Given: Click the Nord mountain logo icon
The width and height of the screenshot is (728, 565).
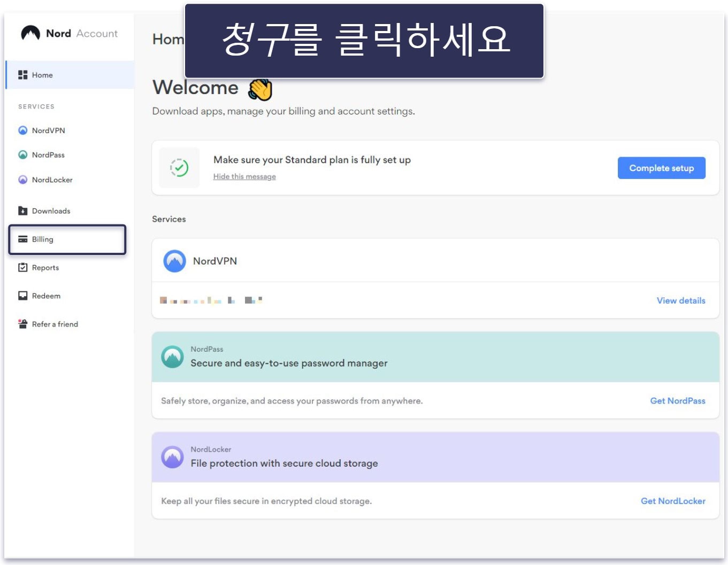Looking at the screenshot, I should pos(30,33).
